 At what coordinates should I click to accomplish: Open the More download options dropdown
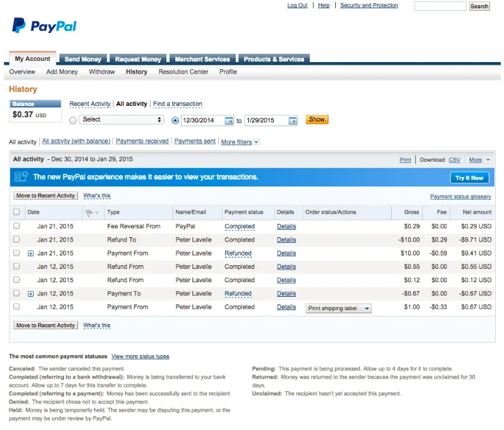(480, 160)
